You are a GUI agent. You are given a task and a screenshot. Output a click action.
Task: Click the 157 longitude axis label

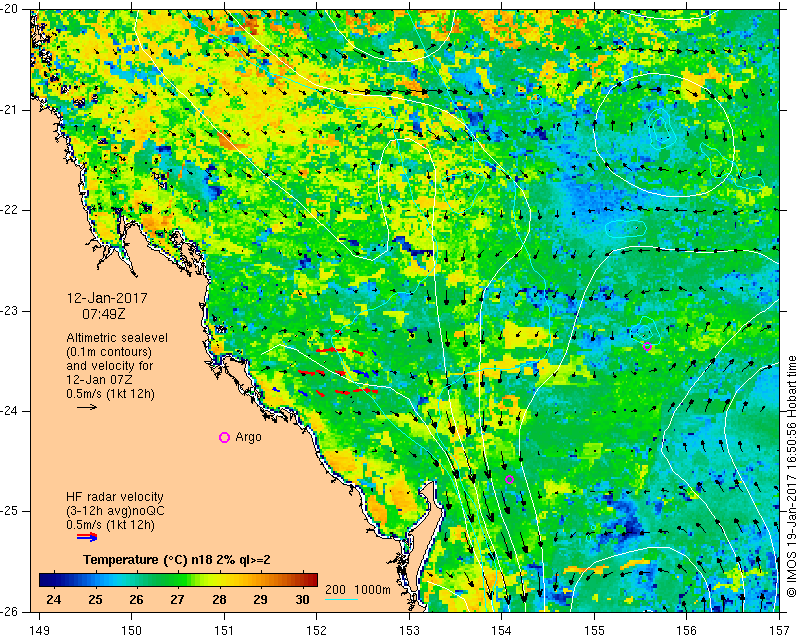[780, 631]
